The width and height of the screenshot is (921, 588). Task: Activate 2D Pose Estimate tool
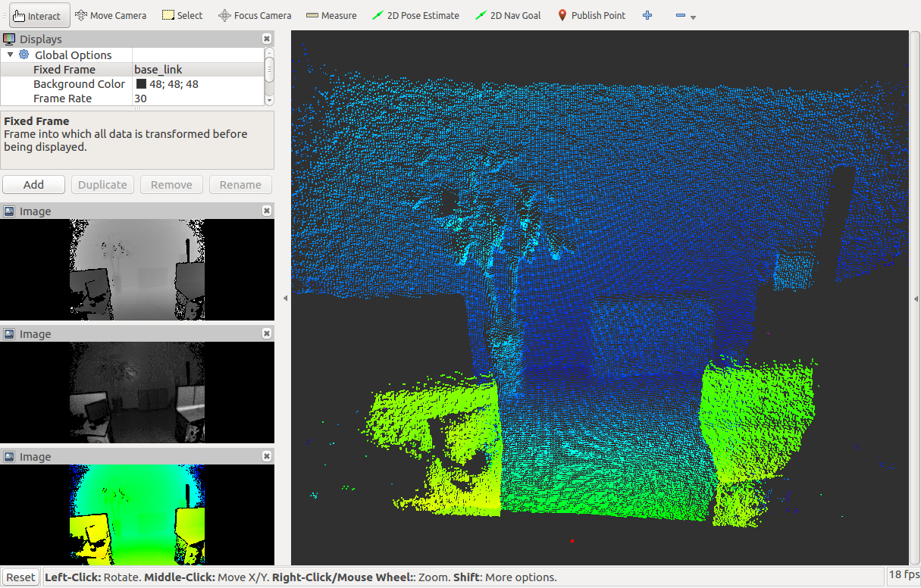(416, 15)
